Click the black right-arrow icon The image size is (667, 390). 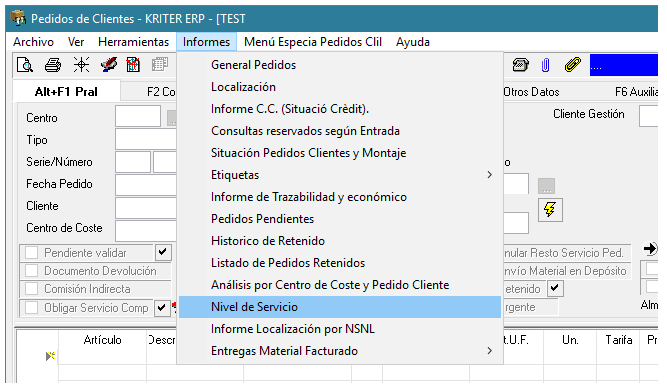pos(650,248)
